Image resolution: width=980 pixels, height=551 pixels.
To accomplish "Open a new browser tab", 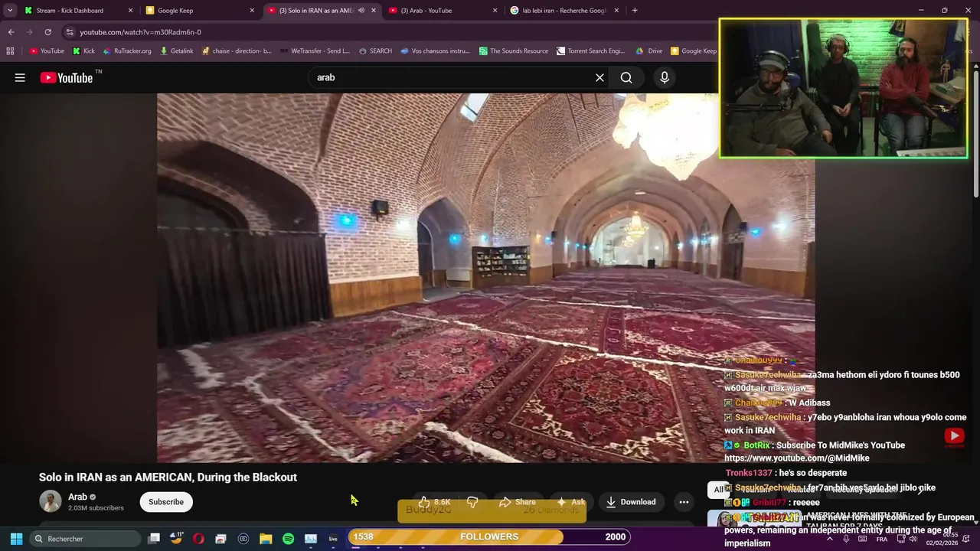I will (635, 11).
